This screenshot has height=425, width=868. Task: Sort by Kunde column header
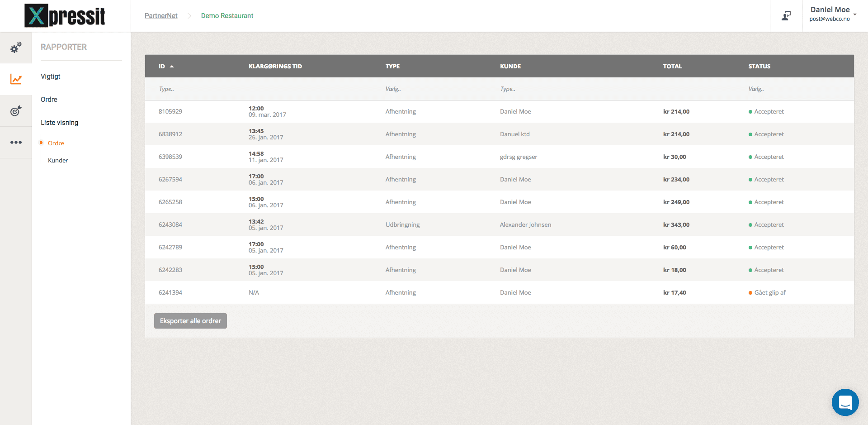[x=510, y=67]
